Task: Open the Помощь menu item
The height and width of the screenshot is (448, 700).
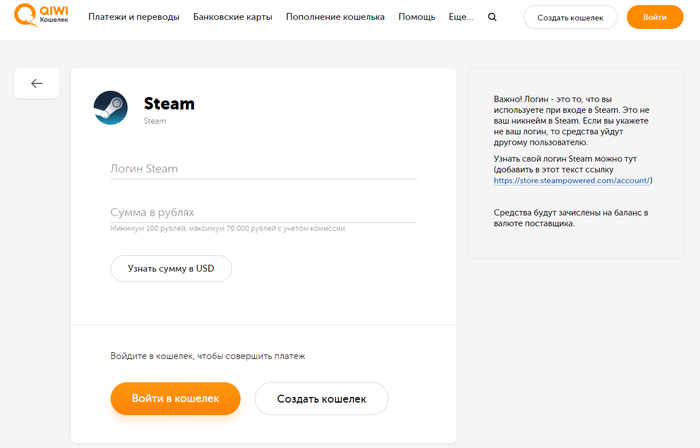Action: tap(417, 17)
